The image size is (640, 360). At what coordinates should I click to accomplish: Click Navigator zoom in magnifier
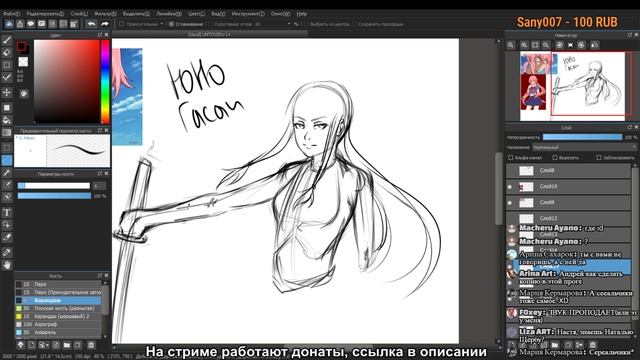click(524, 45)
